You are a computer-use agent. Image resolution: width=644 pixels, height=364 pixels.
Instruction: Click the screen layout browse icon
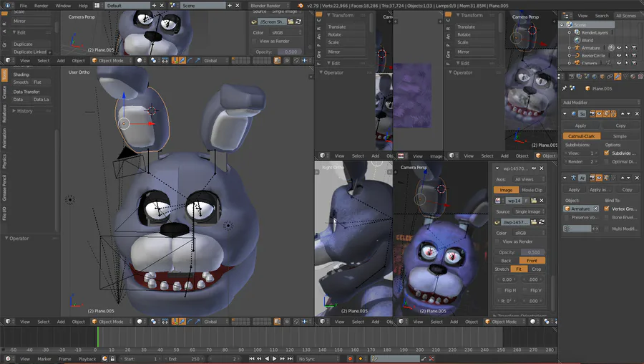click(x=97, y=5)
